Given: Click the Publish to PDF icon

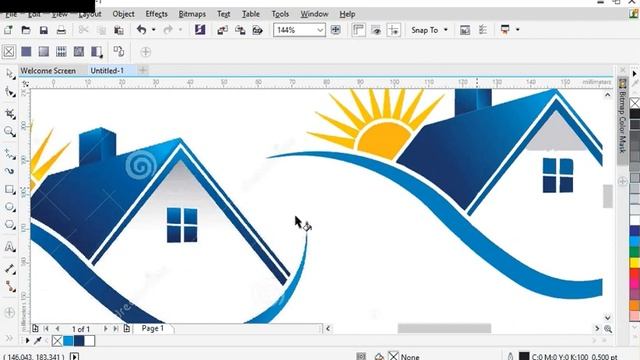Looking at the screenshot, I should [258, 30].
